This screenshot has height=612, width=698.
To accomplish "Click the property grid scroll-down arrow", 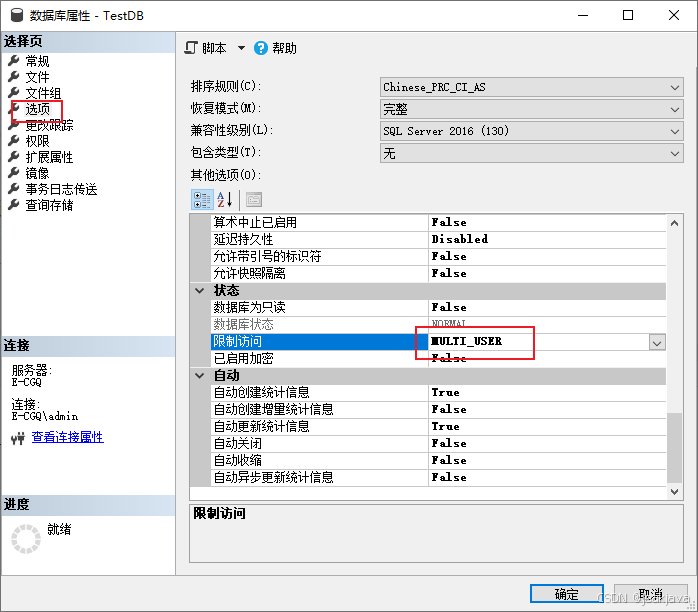I will coord(674,491).
